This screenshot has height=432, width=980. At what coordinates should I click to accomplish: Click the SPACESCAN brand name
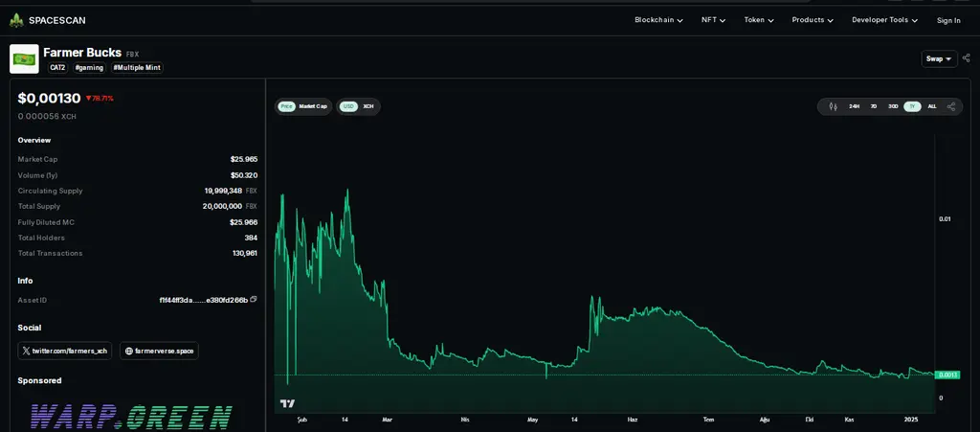pyautogui.click(x=56, y=21)
